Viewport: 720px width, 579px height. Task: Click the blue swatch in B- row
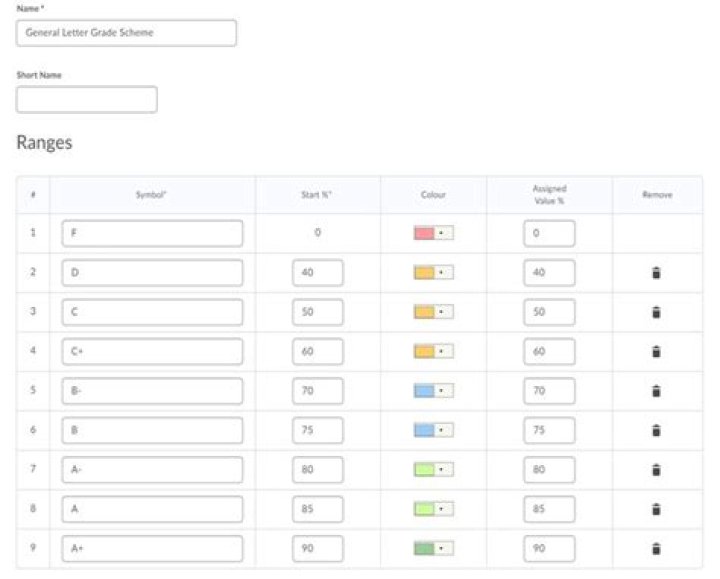pos(424,391)
